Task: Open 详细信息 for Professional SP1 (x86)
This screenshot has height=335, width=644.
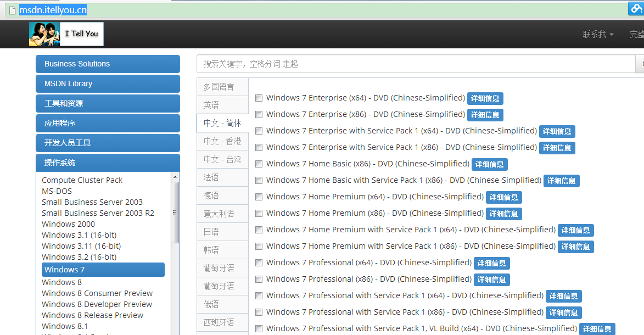Action: [563, 312]
